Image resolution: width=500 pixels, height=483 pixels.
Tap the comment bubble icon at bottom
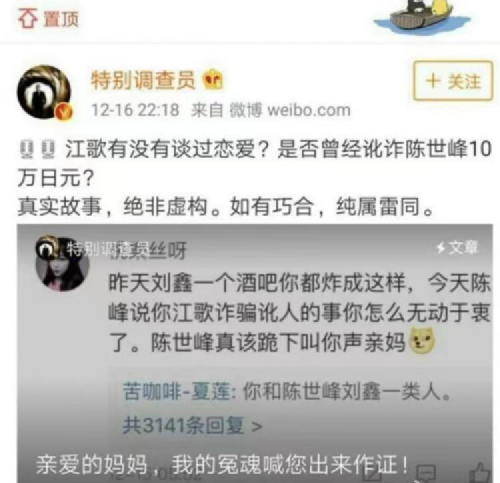pyautogui.click(x=426, y=473)
